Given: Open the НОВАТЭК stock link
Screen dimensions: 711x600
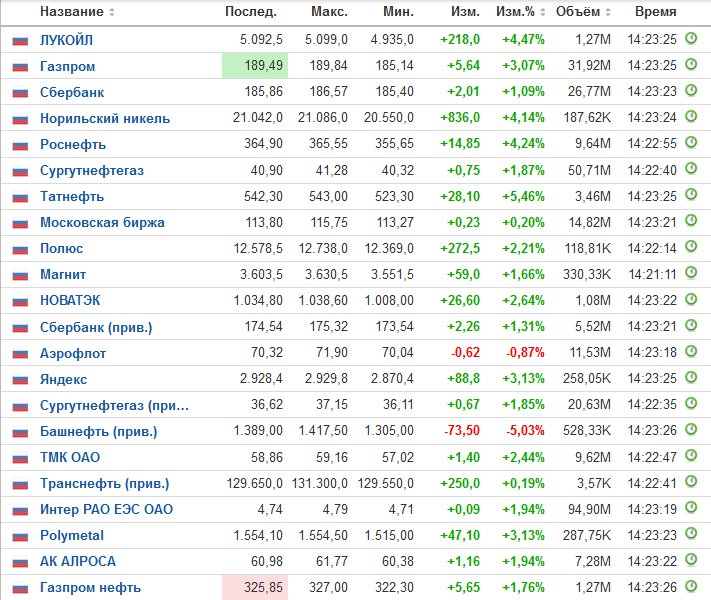Looking at the screenshot, I should [70, 300].
